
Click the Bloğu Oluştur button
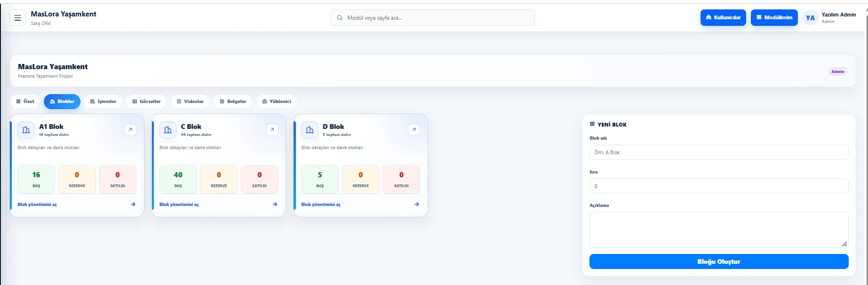pos(719,261)
